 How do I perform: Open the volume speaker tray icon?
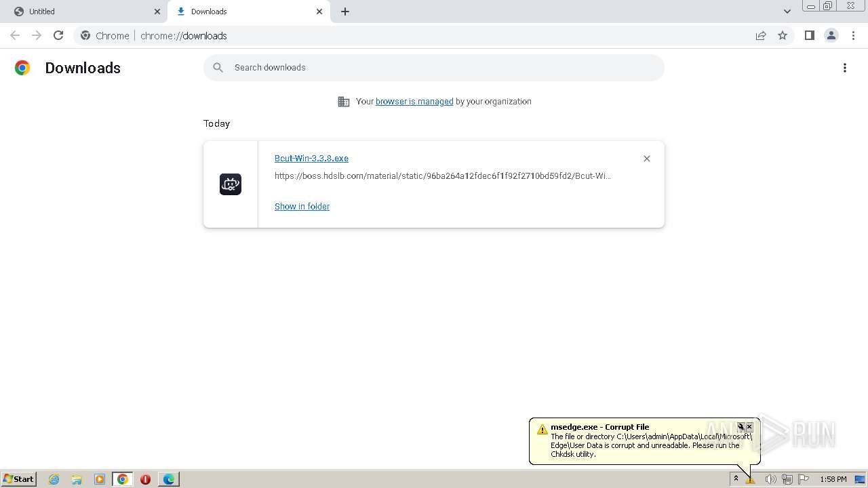pyautogui.click(x=770, y=479)
